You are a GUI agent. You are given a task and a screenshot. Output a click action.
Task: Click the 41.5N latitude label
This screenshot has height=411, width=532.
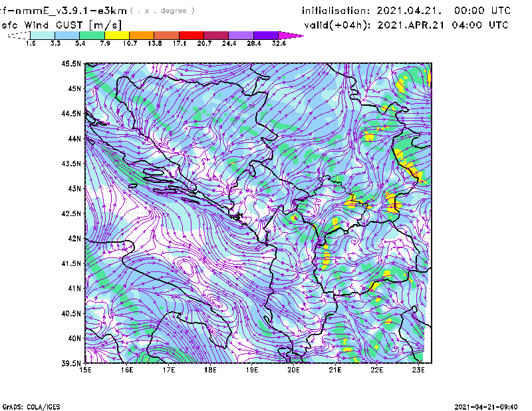71,263
